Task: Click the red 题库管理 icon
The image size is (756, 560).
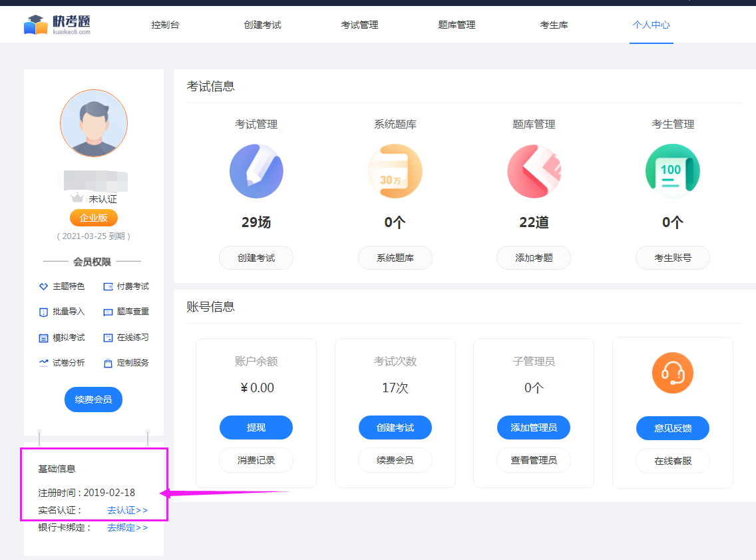Action: 534,171
